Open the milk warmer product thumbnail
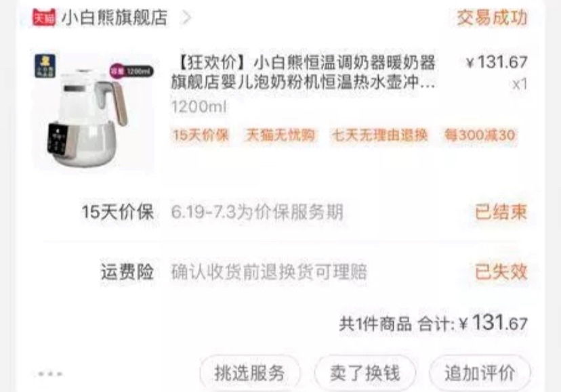561x392 pixels. [x=93, y=111]
